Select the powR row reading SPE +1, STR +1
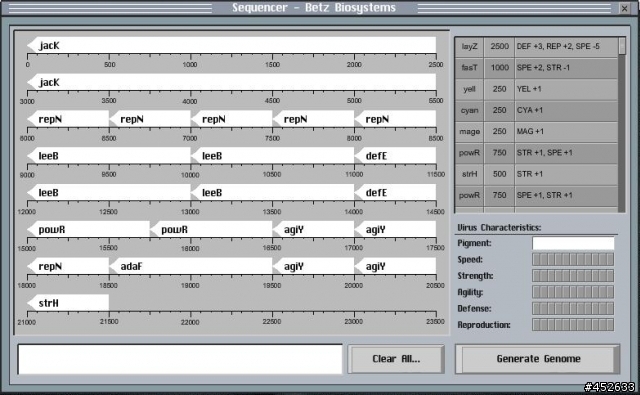This screenshot has height=395, width=640. (536, 195)
